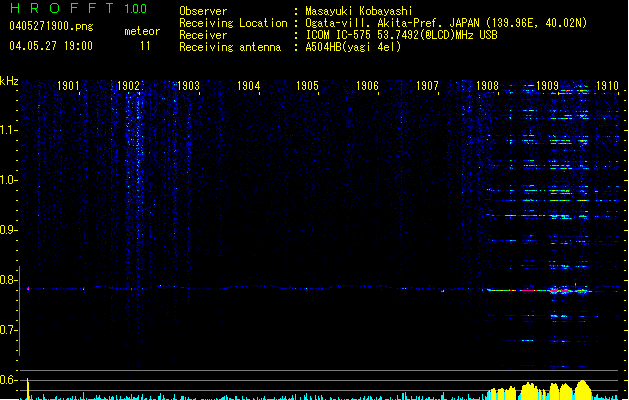The height and width of the screenshot is (400, 629).
Task: Click the yellow intensity spike at 1900
Action: tap(28, 388)
